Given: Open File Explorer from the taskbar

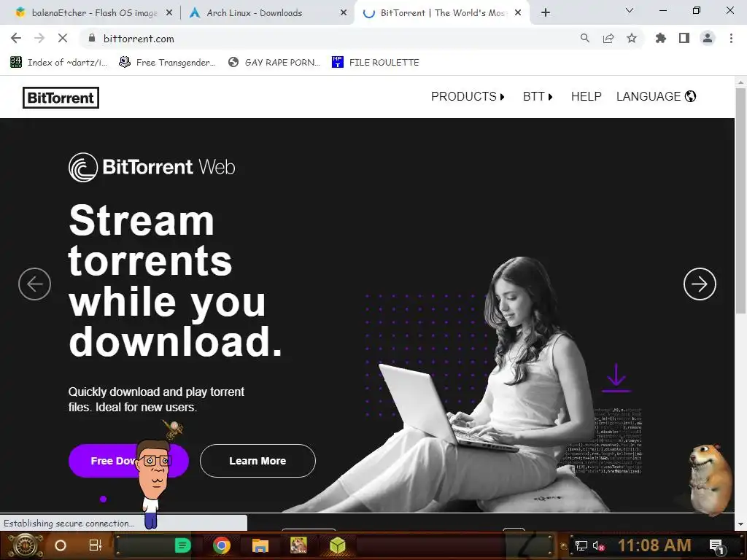Looking at the screenshot, I should [x=260, y=545].
